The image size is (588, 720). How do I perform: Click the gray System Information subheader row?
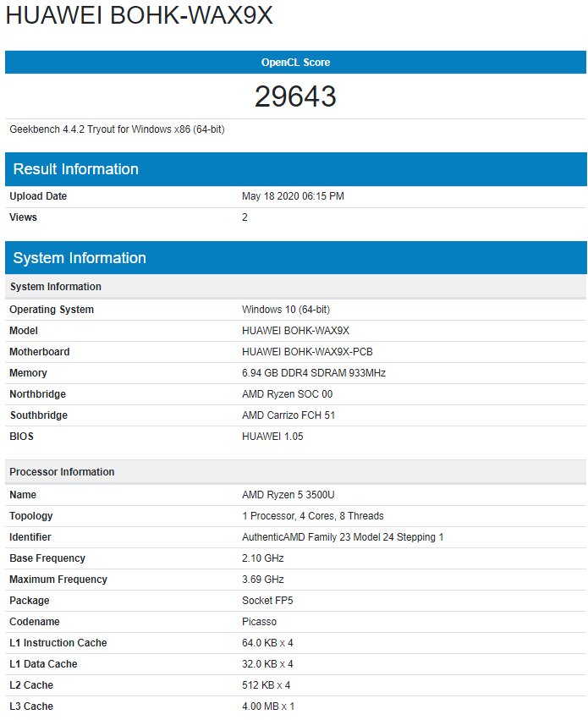[x=295, y=287]
